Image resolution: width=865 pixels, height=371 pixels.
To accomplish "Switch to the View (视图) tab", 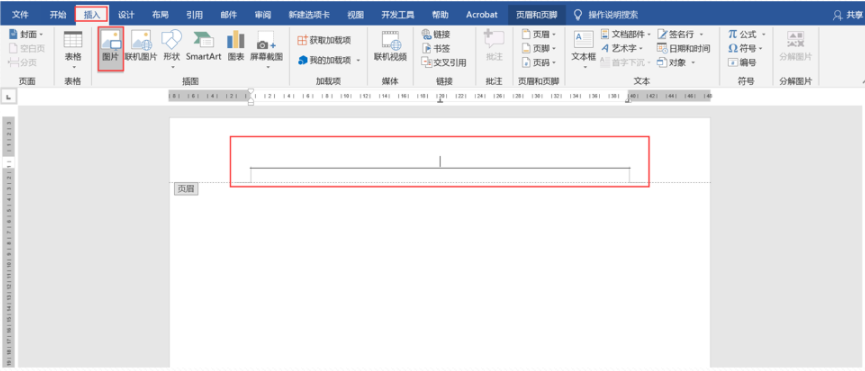I will click(x=356, y=15).
